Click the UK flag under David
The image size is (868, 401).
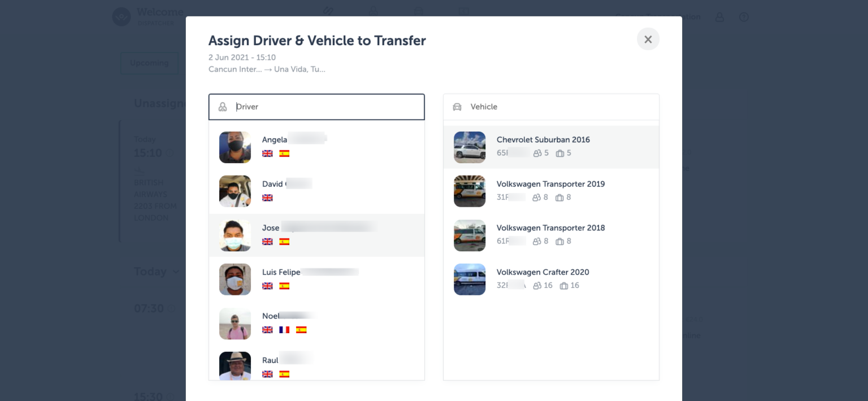(x=267, y=198)
